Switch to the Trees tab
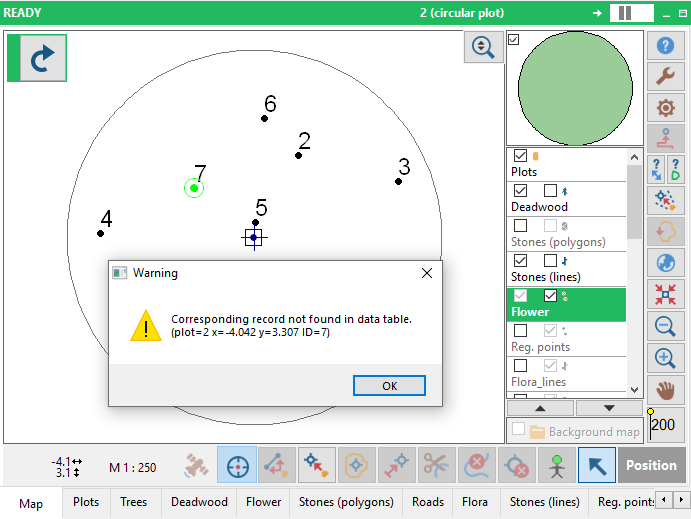 coord(134,502)
